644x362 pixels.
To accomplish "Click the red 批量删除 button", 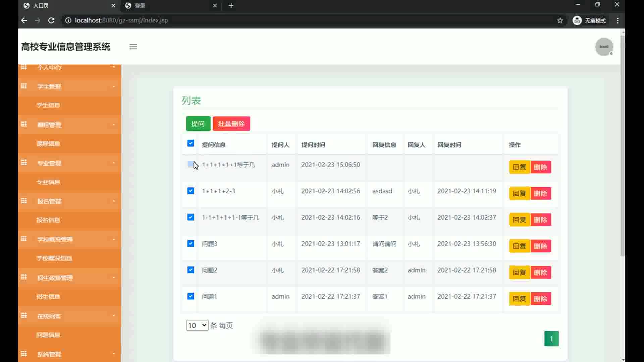I will tap(231, 124).
